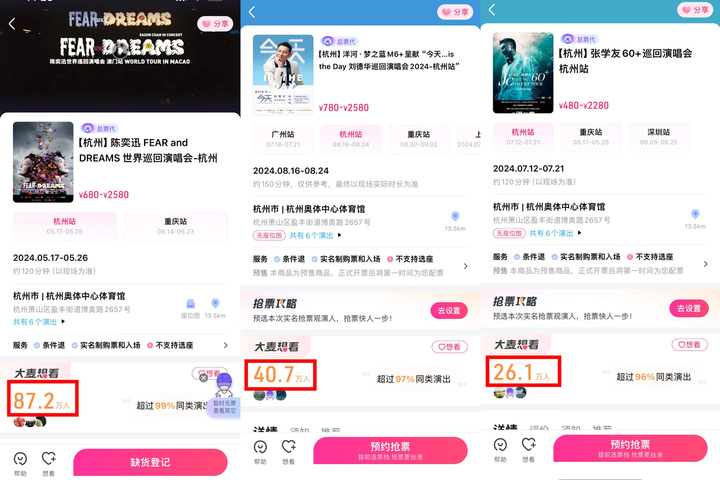Close the floating mascot popup

(203, 378)
